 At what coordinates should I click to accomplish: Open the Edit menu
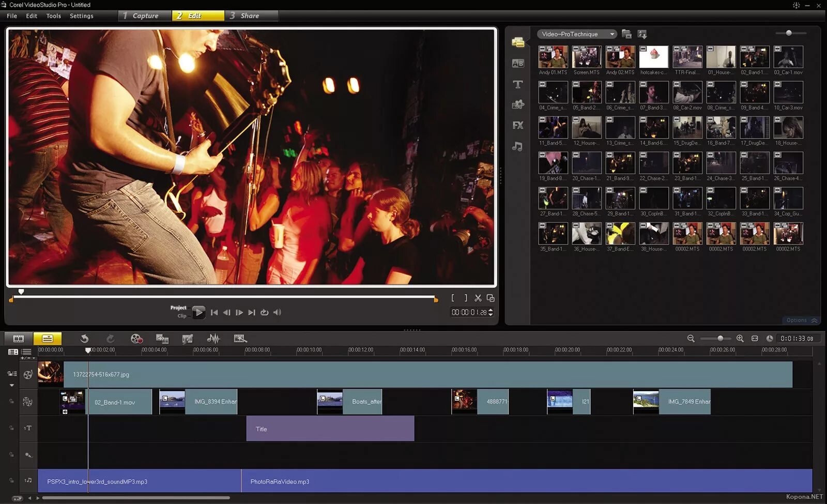[32, 16]
